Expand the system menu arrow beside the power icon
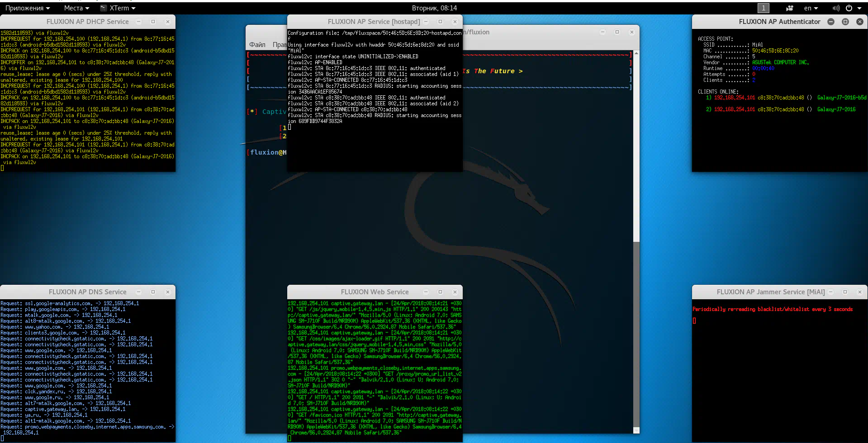The width and height of the screenshot is (868, 443). [859, 8]
